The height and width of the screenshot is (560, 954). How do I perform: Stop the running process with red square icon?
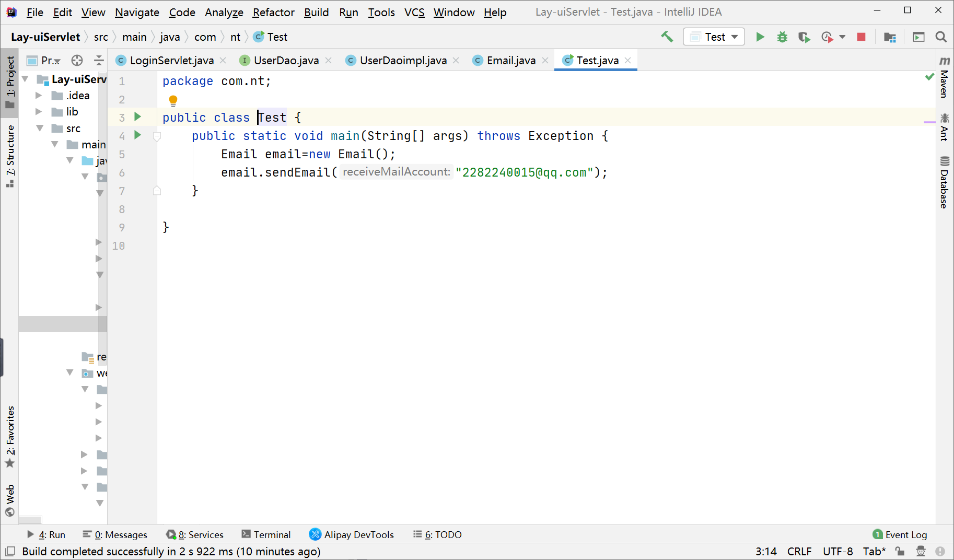861,37
